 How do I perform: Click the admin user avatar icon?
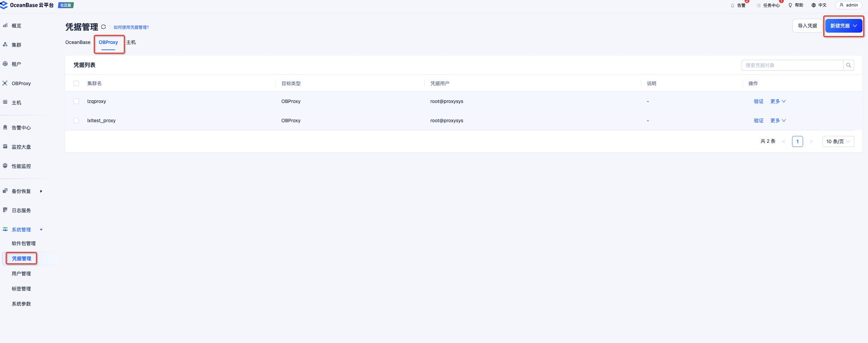pos(842,5)
